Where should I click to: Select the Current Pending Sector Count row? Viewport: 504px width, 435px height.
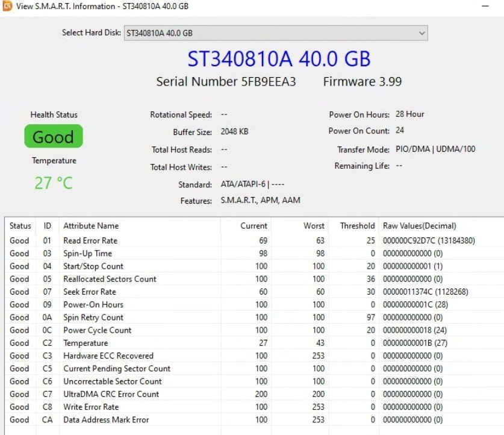click(254, 369)
